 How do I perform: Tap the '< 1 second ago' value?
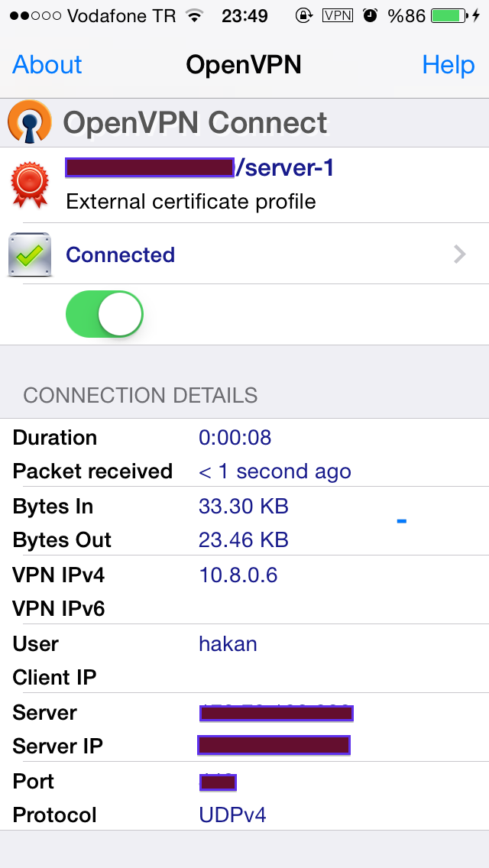pyautogui.click(x=275, y=471)
